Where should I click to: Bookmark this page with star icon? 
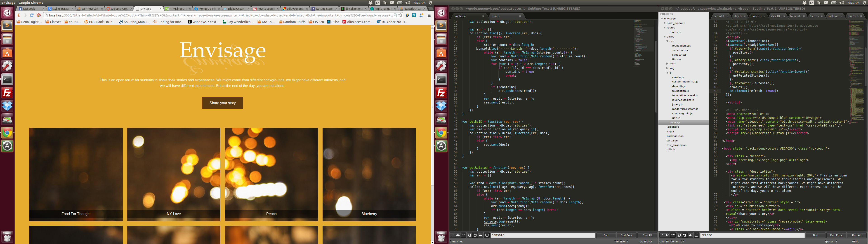pyautogui.click(x=400, y=15)
